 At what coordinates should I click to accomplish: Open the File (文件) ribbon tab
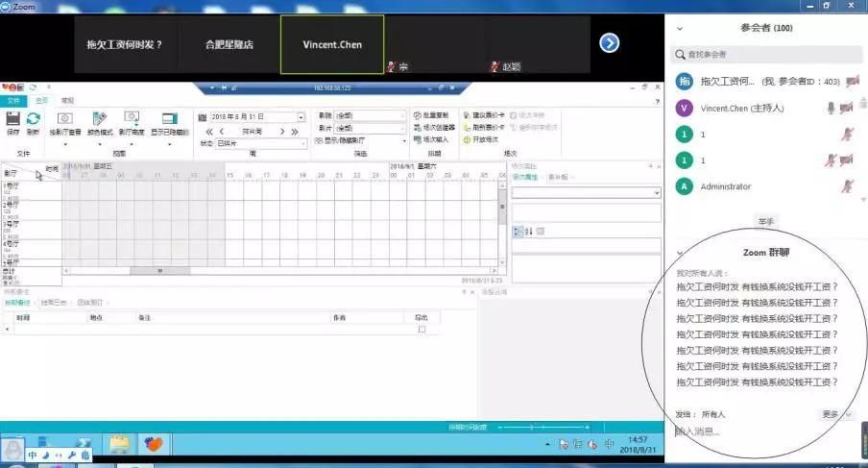(13, 100)
